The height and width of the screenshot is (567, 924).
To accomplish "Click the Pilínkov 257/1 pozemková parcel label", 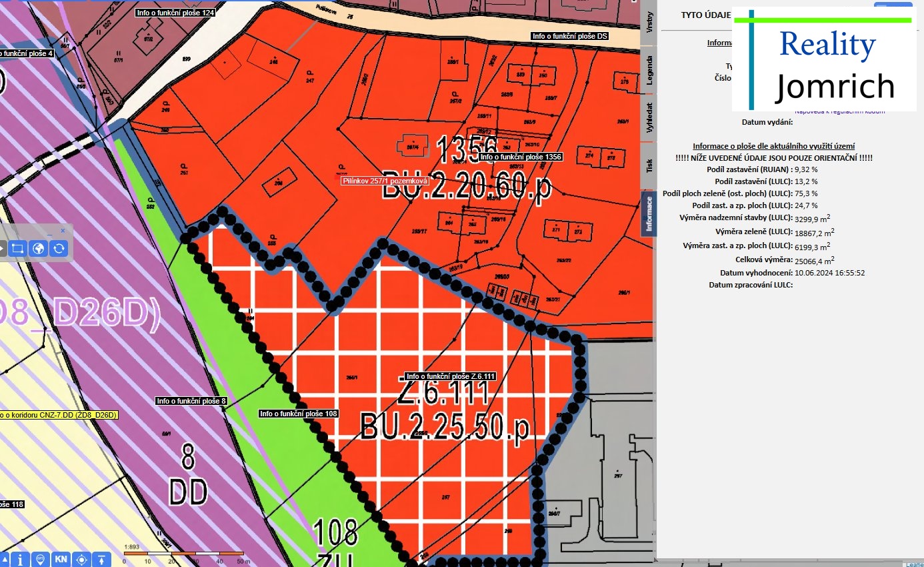I will 384,181.
